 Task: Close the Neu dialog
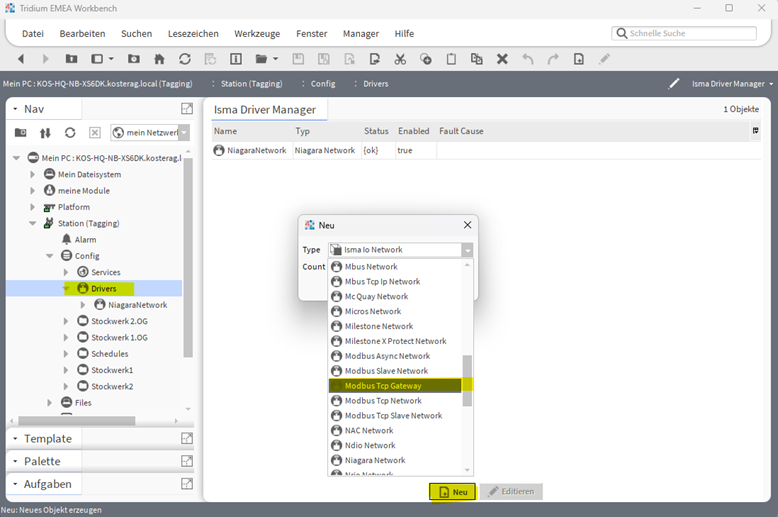click(467, 225)
